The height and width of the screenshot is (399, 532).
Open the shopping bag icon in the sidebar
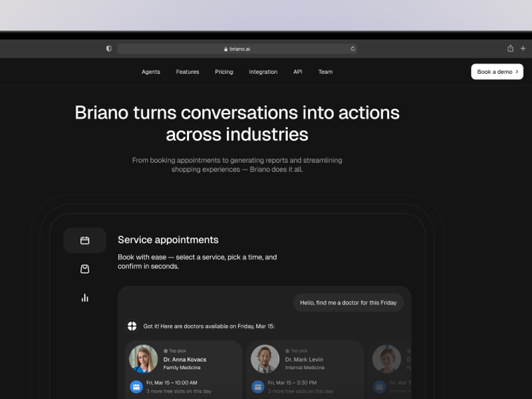coord(84,269)
